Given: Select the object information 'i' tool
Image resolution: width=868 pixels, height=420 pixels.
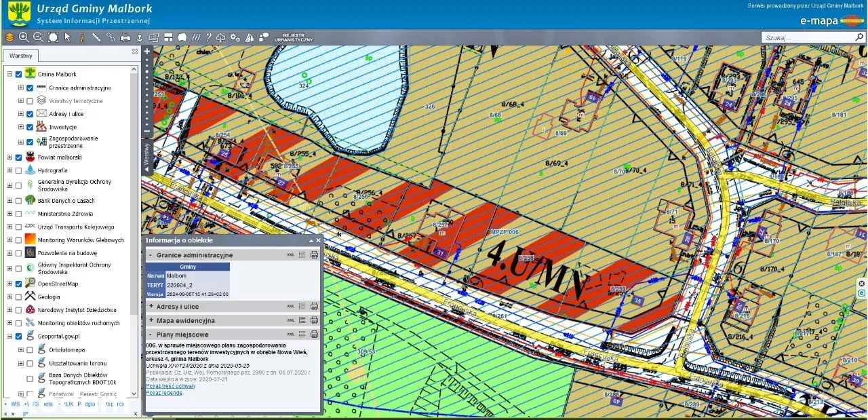Looking at the screenshot, I should click(x=81, y=37).
